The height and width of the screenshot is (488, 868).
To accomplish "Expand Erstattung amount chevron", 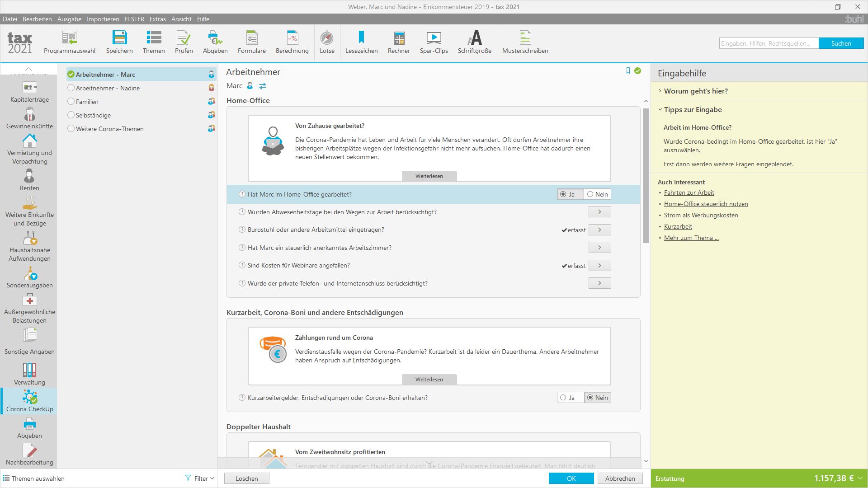I will coord(860,478).
